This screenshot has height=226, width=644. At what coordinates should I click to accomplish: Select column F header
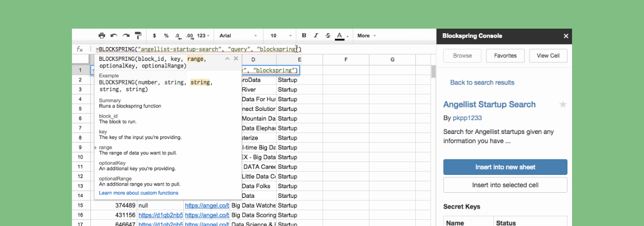coord(346,60)
